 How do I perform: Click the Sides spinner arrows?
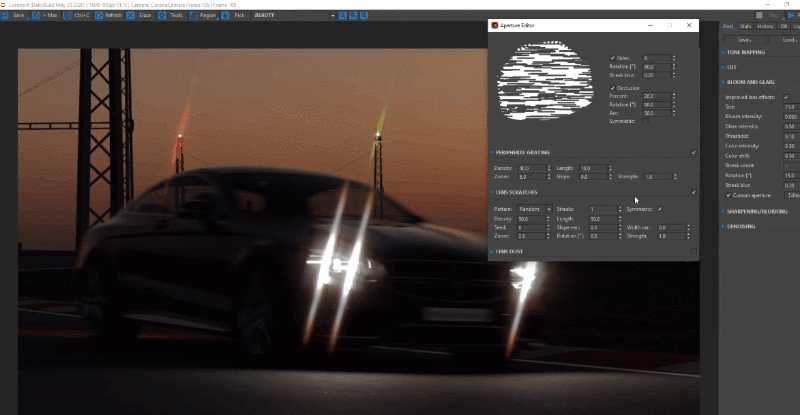click(674, 59)
